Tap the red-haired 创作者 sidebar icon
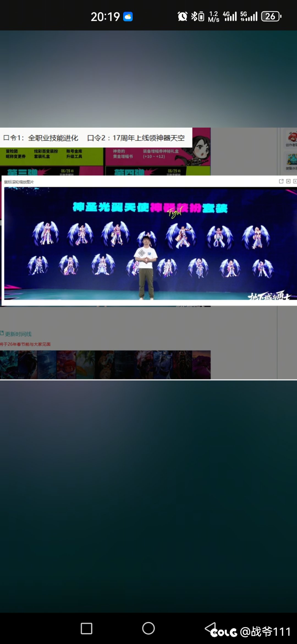The width and height of the screenshot is (297, 644). click(x=291, y=139)
